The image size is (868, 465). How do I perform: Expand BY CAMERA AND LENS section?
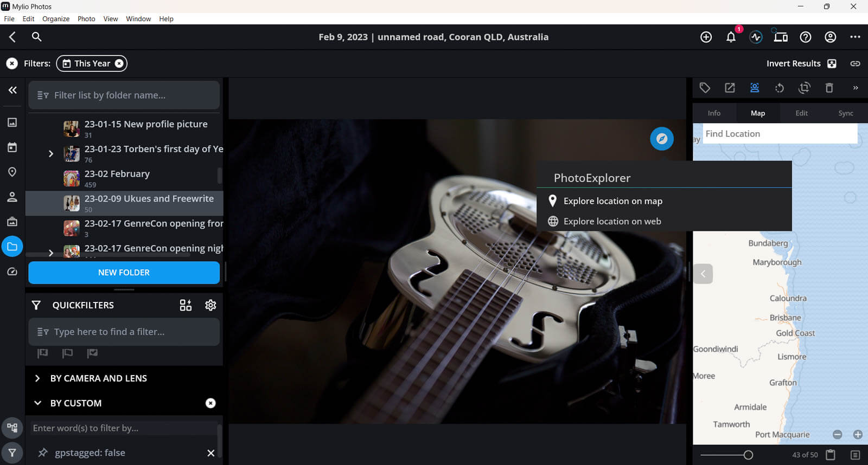[37, 378]
